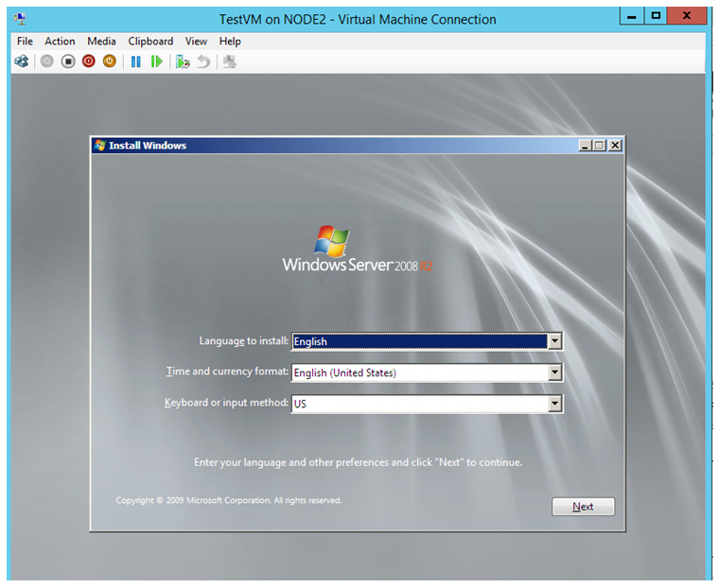Minimize the Virtual Machine Connection window
This screenshot has height=588, width=719.
(631, 16)
